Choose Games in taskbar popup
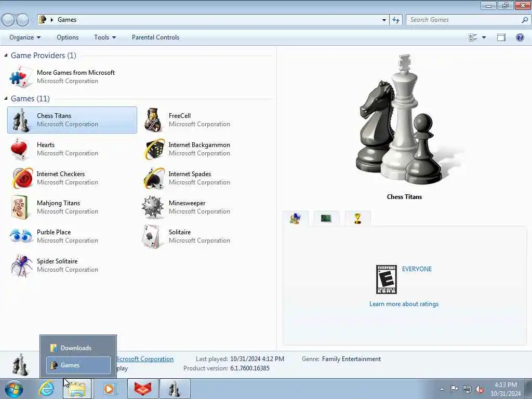This screenshot has width=532, height=399. [x=78, y=365]
